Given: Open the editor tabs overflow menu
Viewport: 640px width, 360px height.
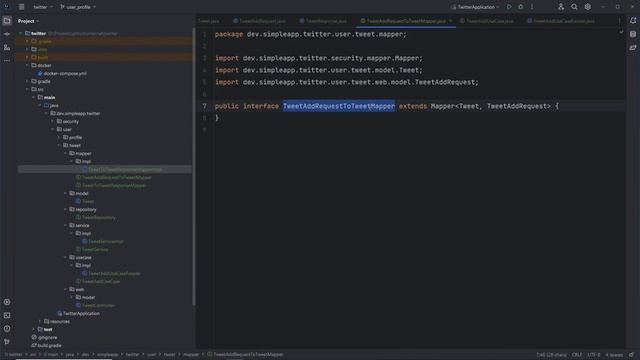Looking at the screenshot, I should pyautogui.click(x=620, y=21).
